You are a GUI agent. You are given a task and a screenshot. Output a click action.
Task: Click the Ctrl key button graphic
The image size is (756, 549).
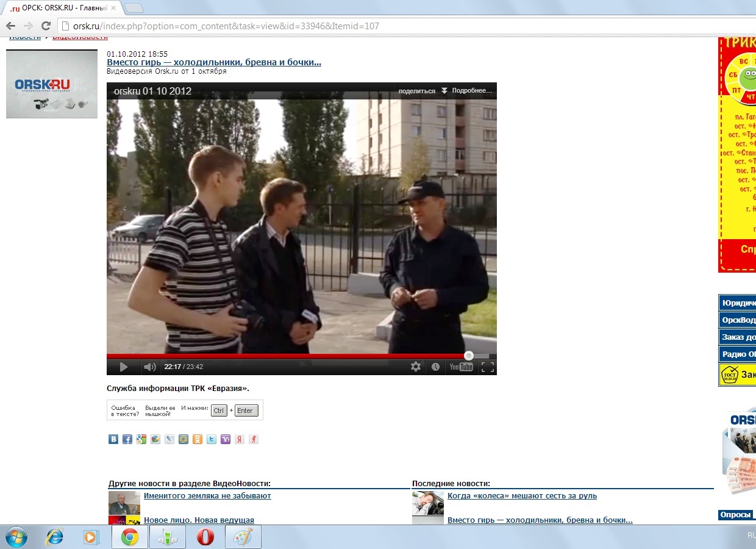219,411
